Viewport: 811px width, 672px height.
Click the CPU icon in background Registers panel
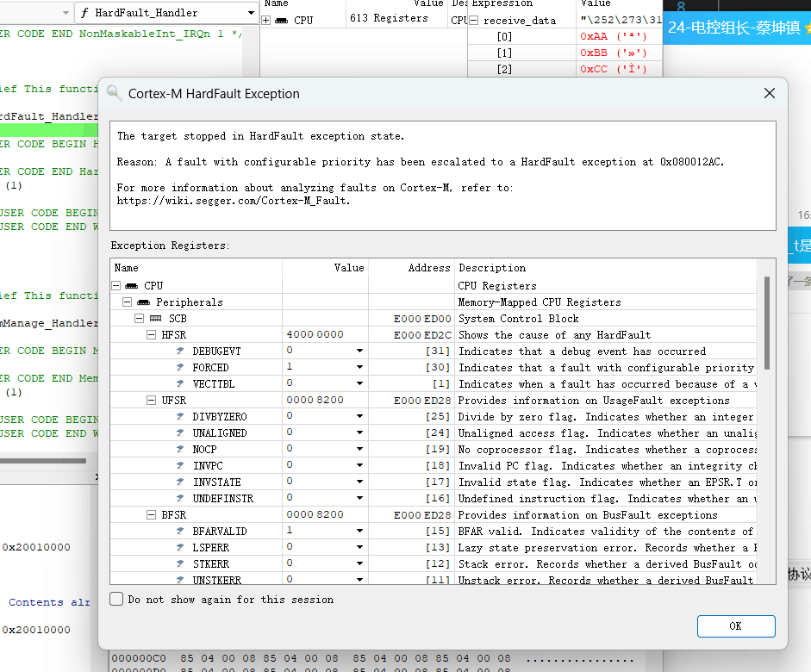[281, 21]
